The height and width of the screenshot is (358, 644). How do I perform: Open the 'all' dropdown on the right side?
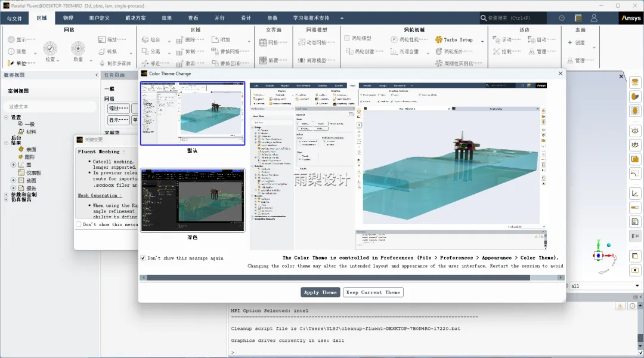click(x=637, y=286)
